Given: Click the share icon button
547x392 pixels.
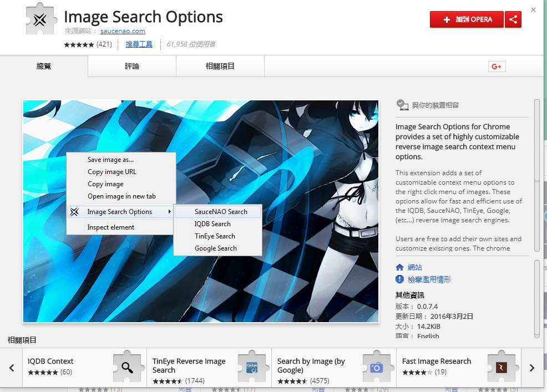Looking at the screenshot, I should coord(513,19).
